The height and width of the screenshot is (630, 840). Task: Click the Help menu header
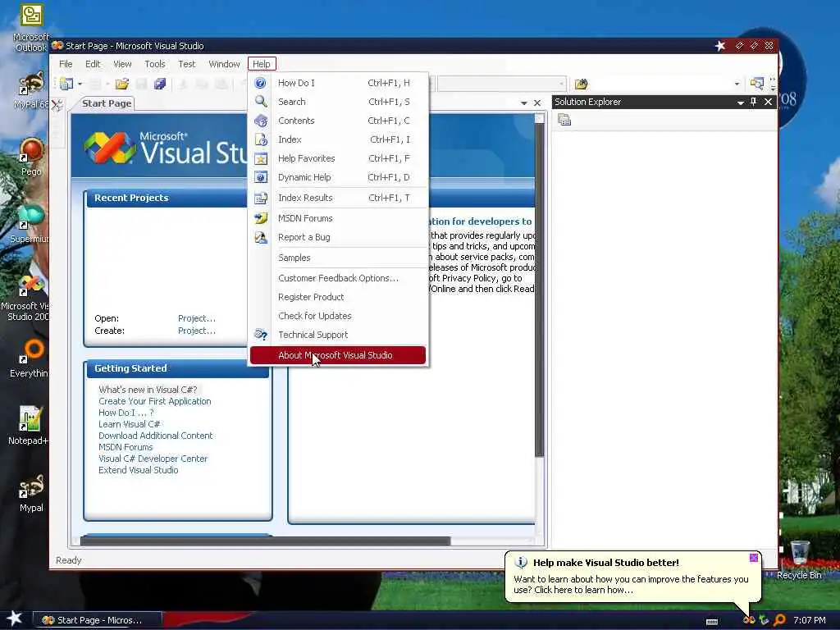coord(262,64)
